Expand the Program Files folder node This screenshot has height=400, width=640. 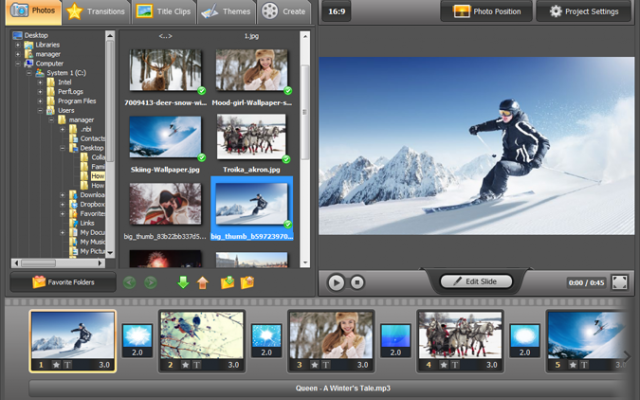click(40, 101)
